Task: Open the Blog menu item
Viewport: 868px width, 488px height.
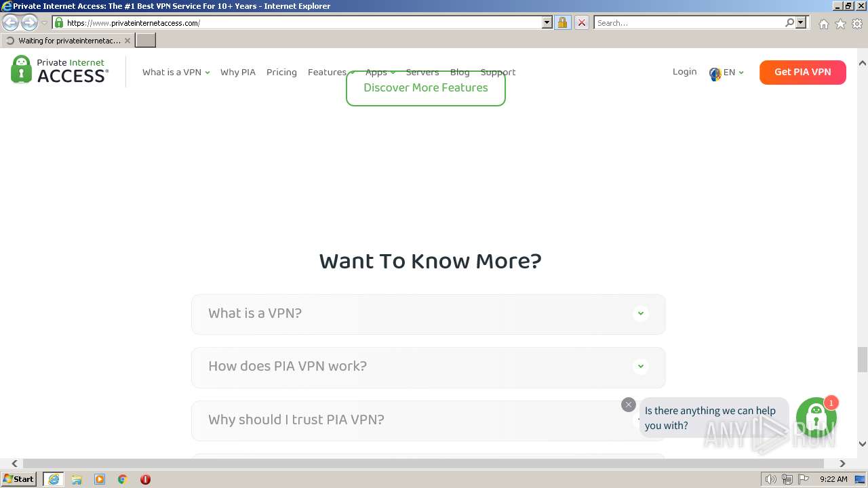Action: [x=460, y=72]
